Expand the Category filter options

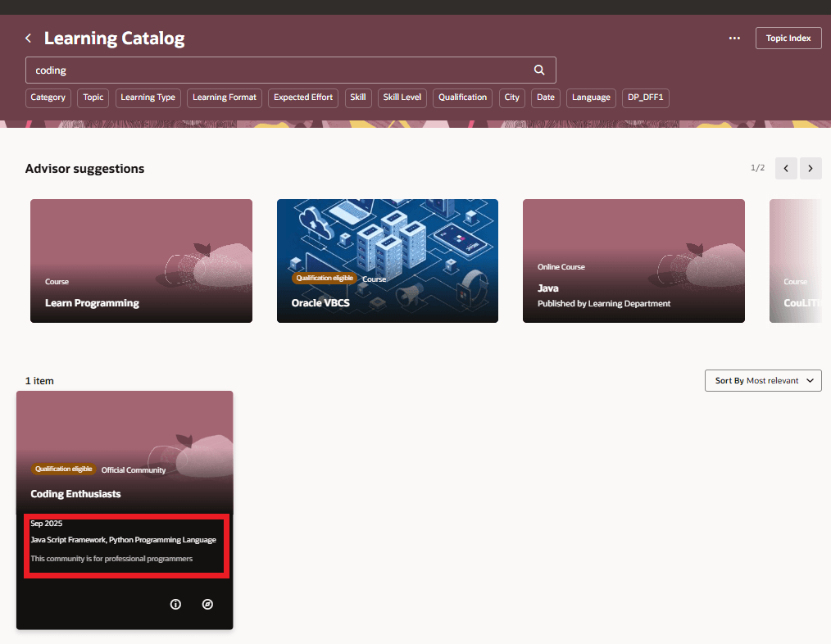48,98
